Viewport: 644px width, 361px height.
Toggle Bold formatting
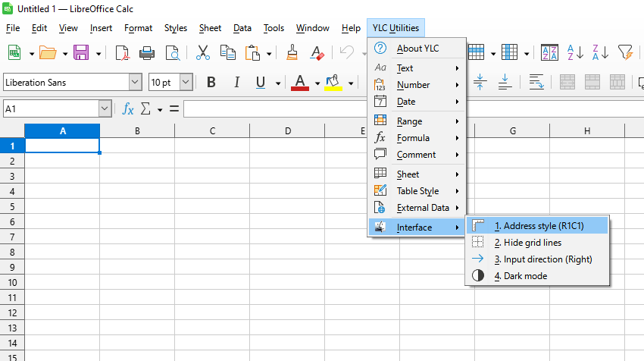(x=211, y=82)
